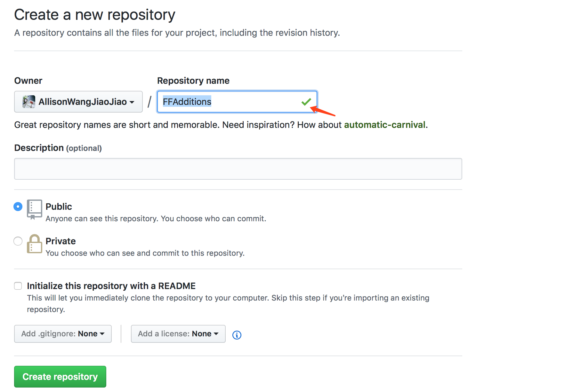
Task: Click the license info icon
Action: coord(237,335)
